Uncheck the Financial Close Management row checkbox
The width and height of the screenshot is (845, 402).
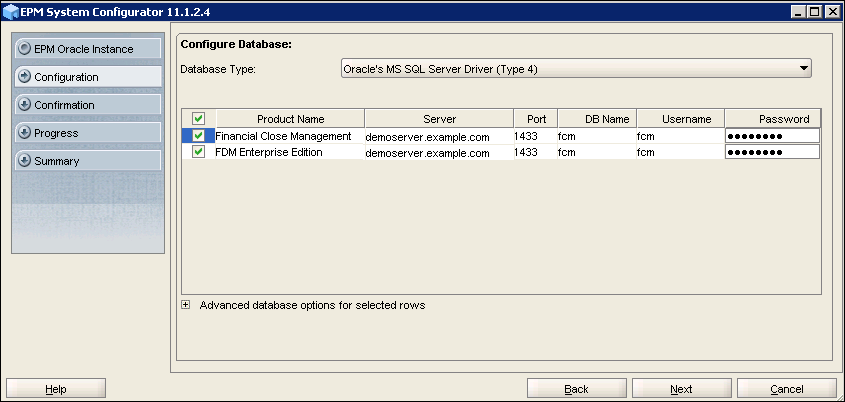point(198,136)
